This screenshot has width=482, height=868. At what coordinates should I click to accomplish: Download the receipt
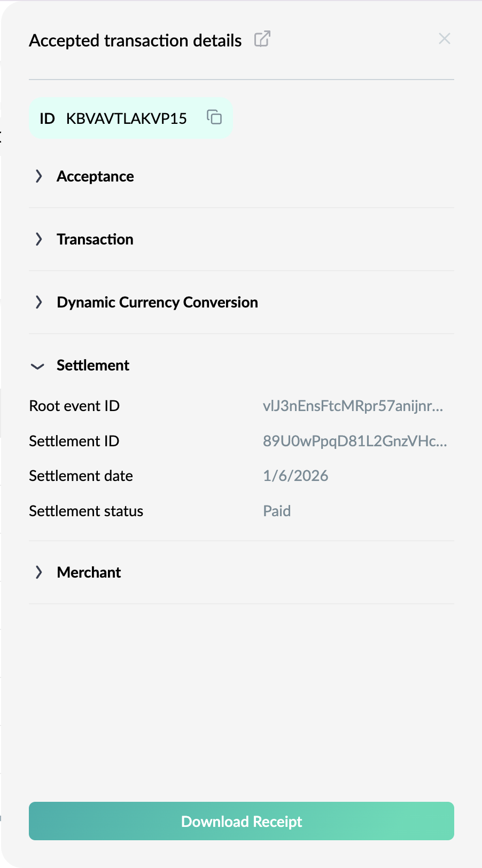pyautogui.click(x=242, y=821)
